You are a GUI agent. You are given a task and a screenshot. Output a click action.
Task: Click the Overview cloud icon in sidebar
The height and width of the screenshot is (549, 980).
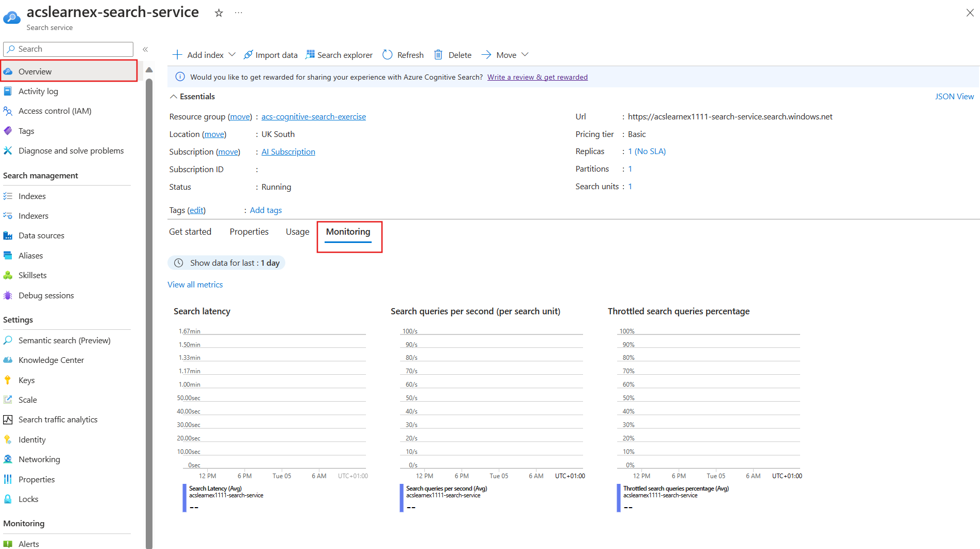click(x=8, y=71)
